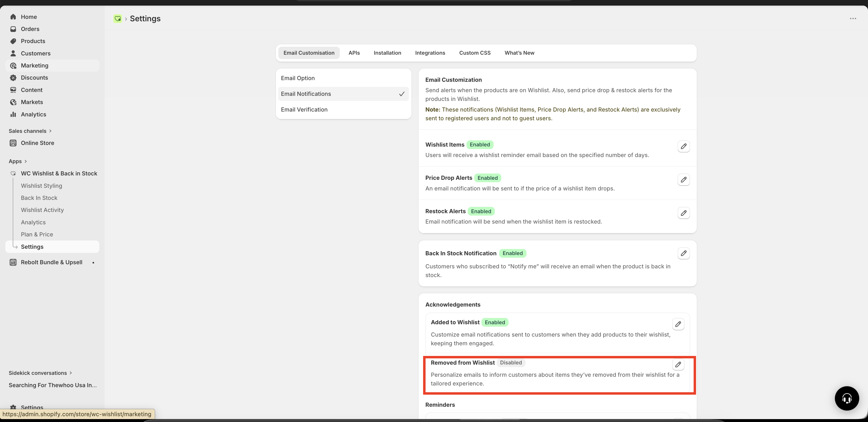
Task: Switch to the APIs tab
Action: (354, 53)
